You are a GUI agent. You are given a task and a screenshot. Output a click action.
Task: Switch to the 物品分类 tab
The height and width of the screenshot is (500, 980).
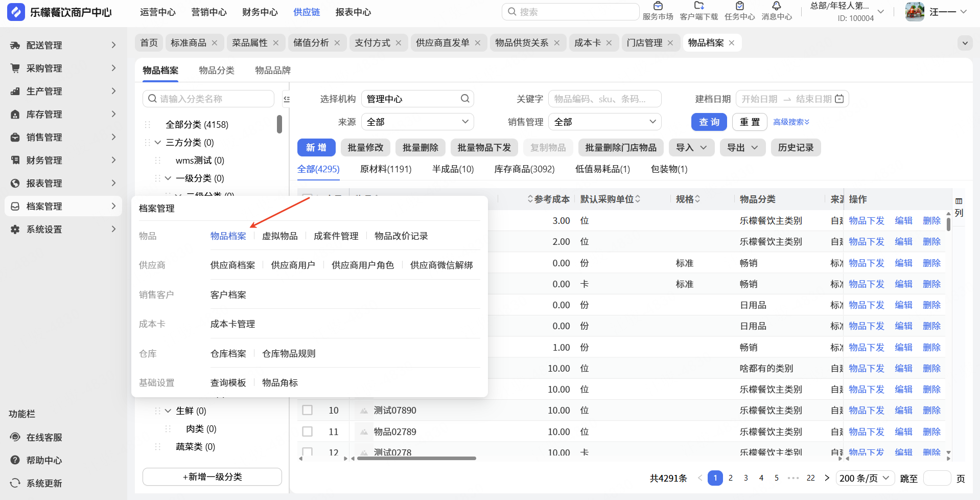coord(217,71)
